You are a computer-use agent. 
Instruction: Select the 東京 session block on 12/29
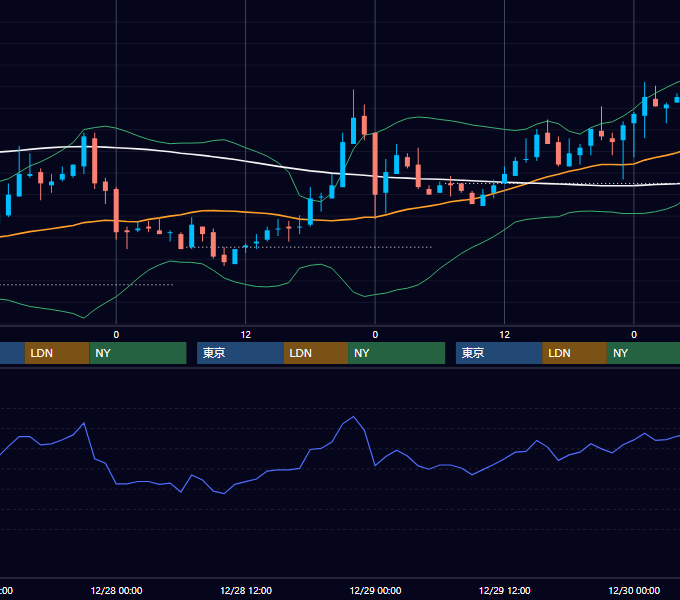(x=499, y=353)
